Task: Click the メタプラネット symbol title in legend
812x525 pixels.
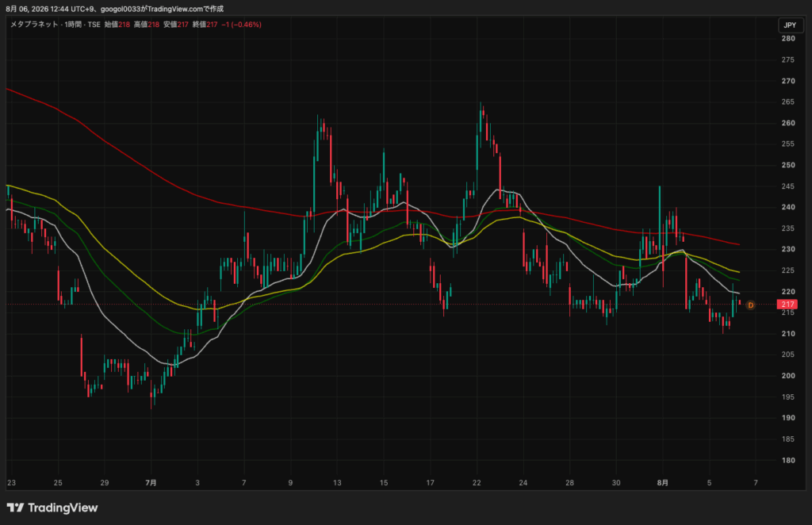Action: click(34, 25)
